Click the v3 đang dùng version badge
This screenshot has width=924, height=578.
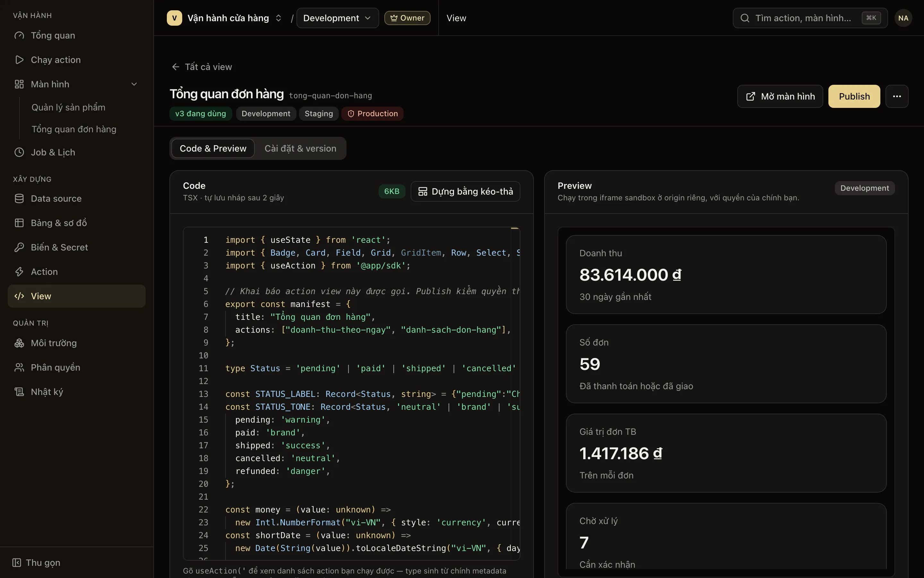coord(201,114)
